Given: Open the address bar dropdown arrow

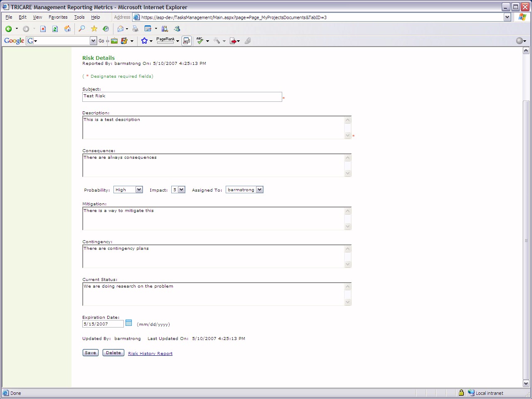Looking at the screenshot, I should coord(507,17).
